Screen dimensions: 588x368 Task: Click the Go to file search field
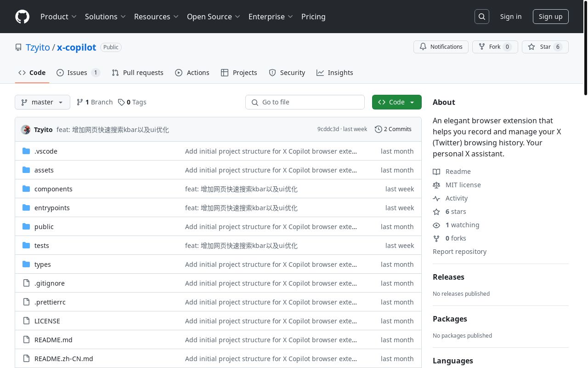coord(305,102)
